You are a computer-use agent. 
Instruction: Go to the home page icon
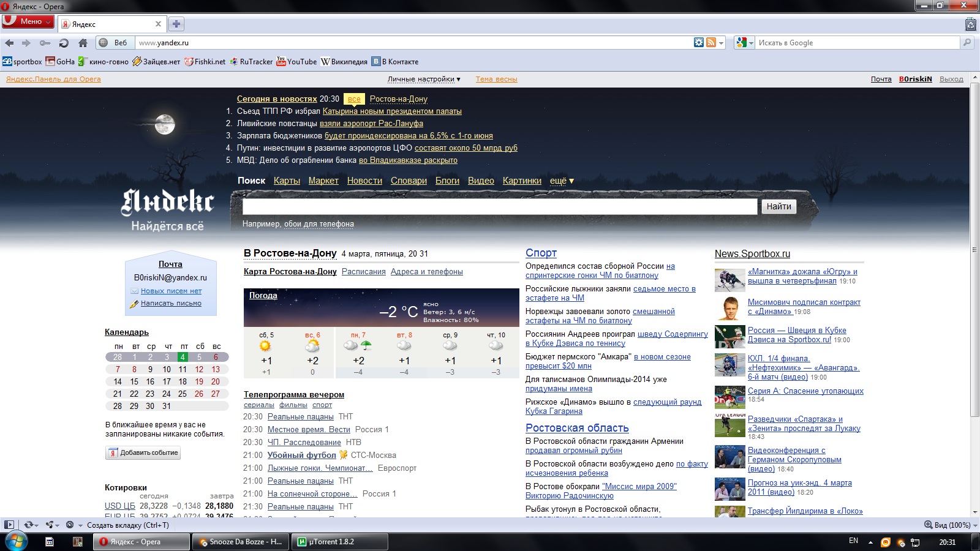pos(83,43)
